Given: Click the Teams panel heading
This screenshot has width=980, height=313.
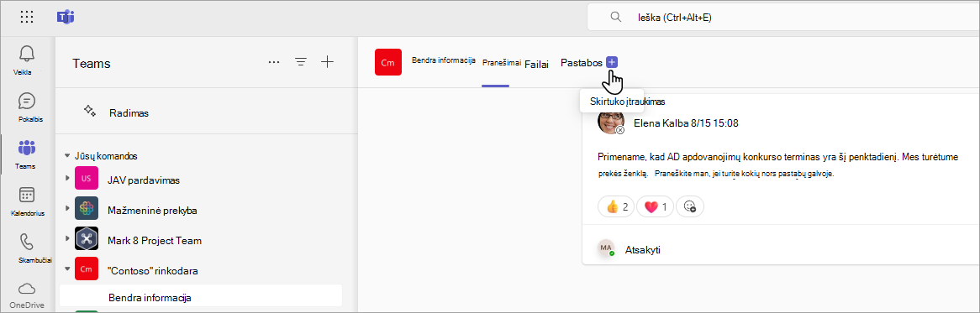Looking at the screenshot, I should (x=92, y=64).
